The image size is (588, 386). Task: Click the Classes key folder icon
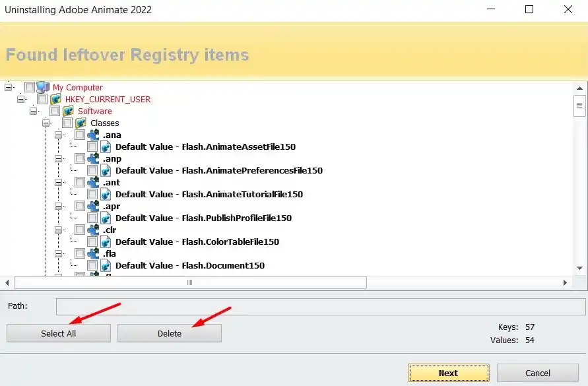pyautogui.click(x=81, y=123)
